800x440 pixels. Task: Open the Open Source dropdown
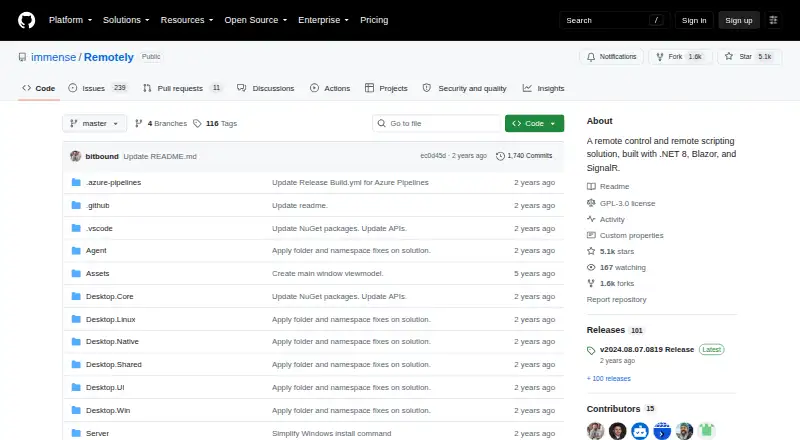(256, 20)
